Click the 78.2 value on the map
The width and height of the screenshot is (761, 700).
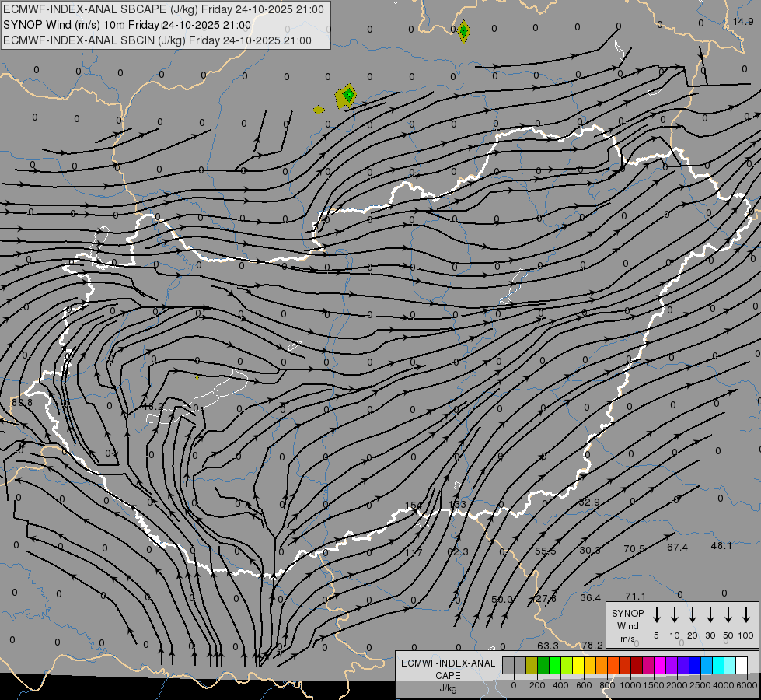(592, 645)
